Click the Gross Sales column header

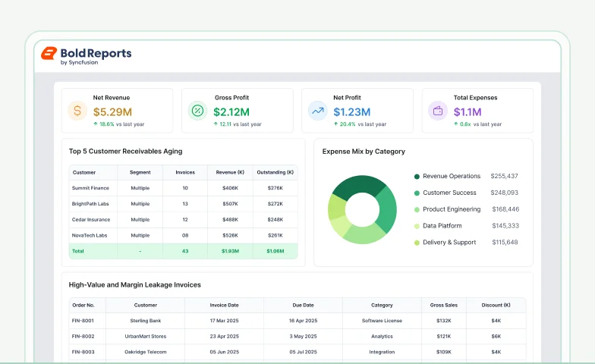pos(443,305)
